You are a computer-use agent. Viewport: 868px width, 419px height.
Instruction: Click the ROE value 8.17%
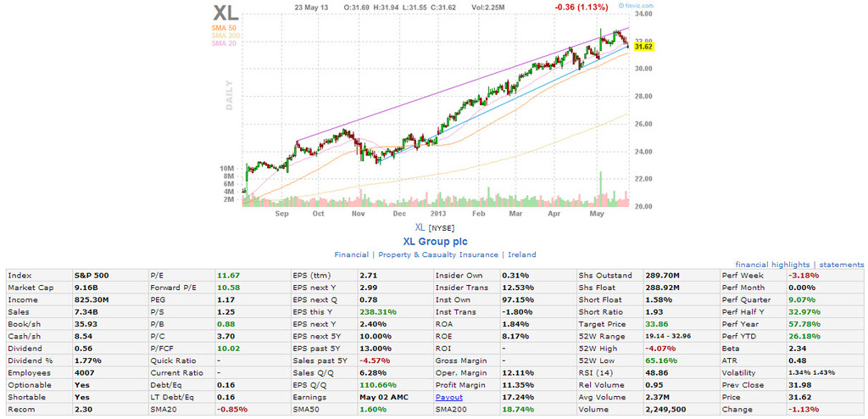coord(515,337)
